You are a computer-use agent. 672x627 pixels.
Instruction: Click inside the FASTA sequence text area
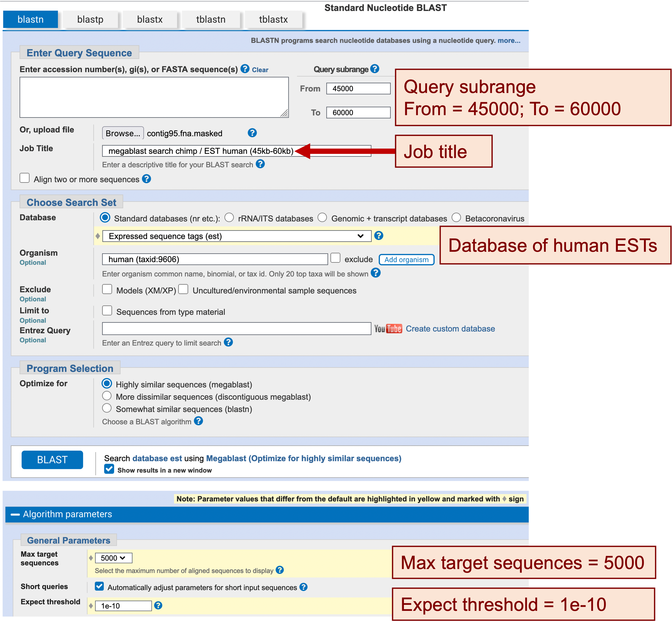[x=154, y=97]
